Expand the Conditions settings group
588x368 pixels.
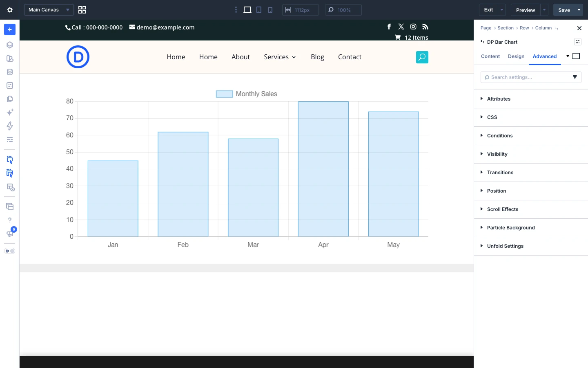pyautogui.click(x=531, y=136)
